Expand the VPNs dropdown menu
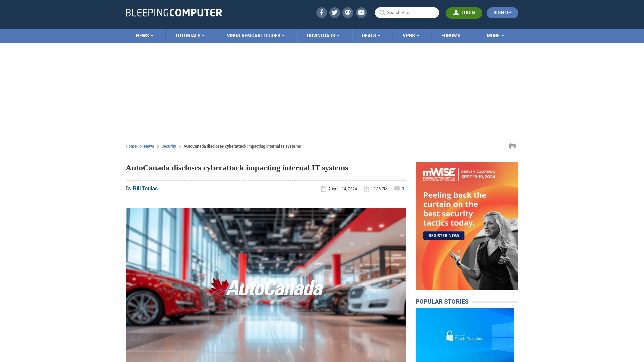644x362 pixels. pyautogui.click(x=411, y=36)
